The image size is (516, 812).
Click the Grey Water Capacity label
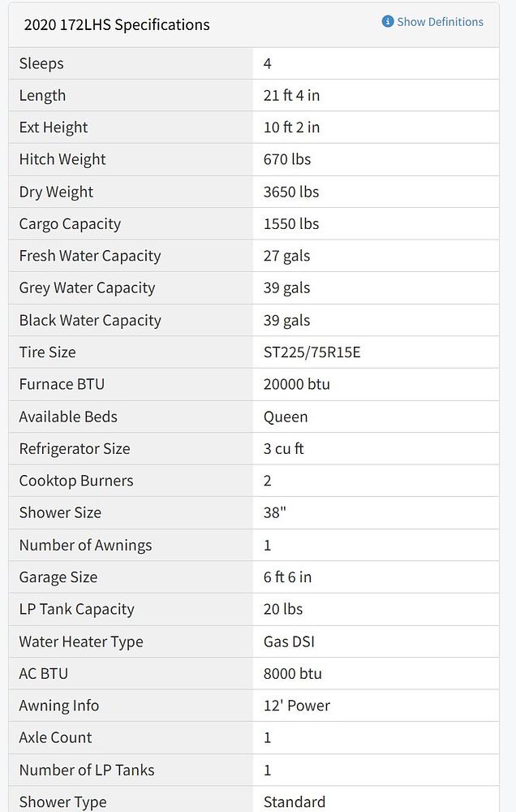(87, 287)
